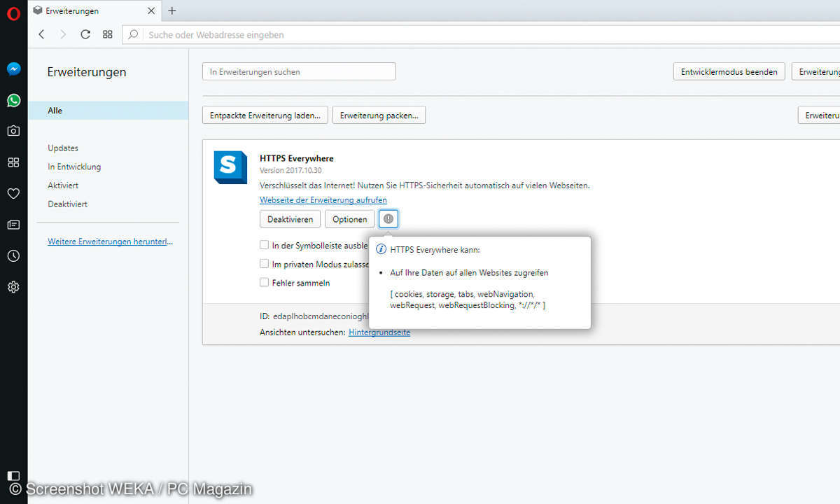
Task: Open HTTPS Everywhere 'Optionen'
Action: pyautogui.click(x=350, y=219)
